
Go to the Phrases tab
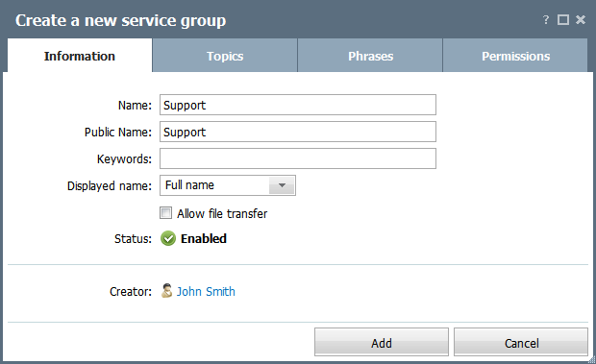click(371, 56)
